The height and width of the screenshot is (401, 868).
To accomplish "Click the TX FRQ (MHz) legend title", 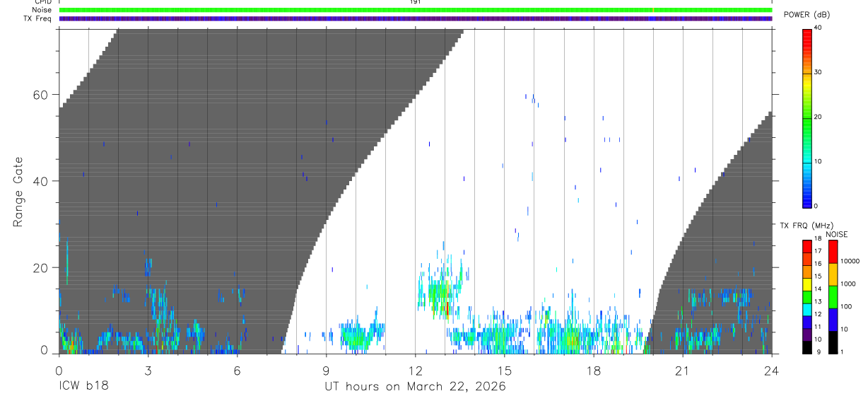I will coord(807,226).
